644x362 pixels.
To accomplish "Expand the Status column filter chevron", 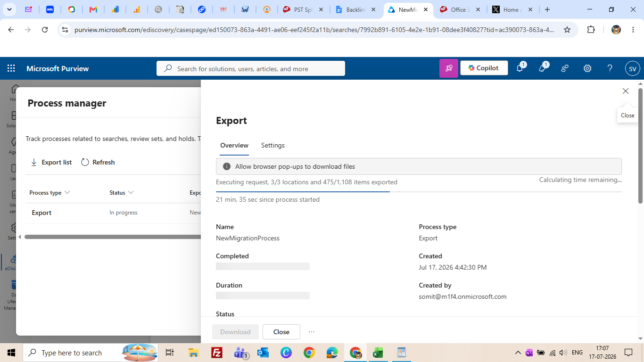I will pyautogui.click(x=131, y=192).
